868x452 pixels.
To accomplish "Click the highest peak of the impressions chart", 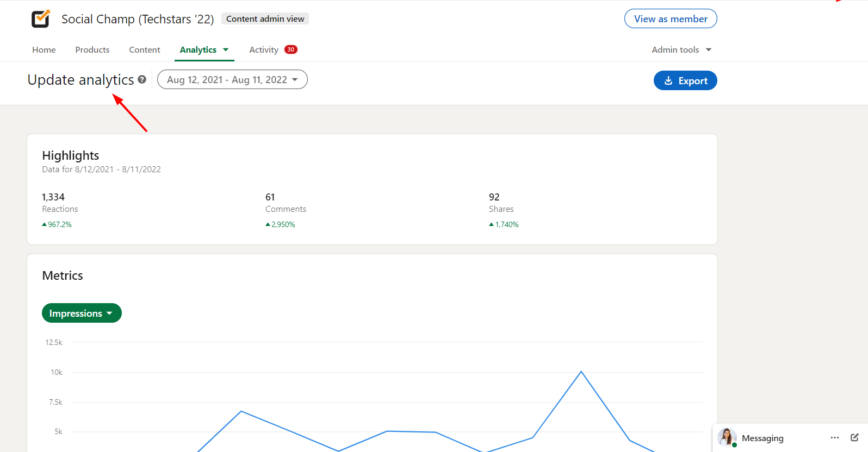I will pos(581,372).
